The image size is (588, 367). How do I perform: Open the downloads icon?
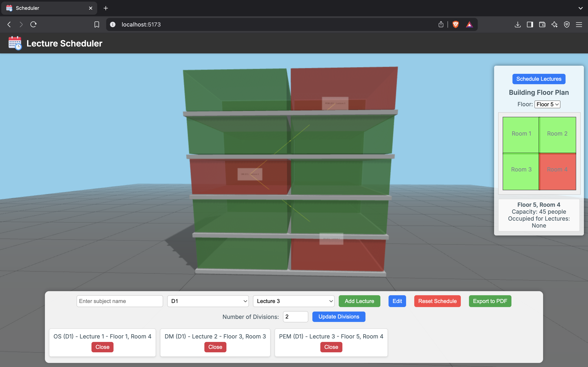[x=518, y=24]
